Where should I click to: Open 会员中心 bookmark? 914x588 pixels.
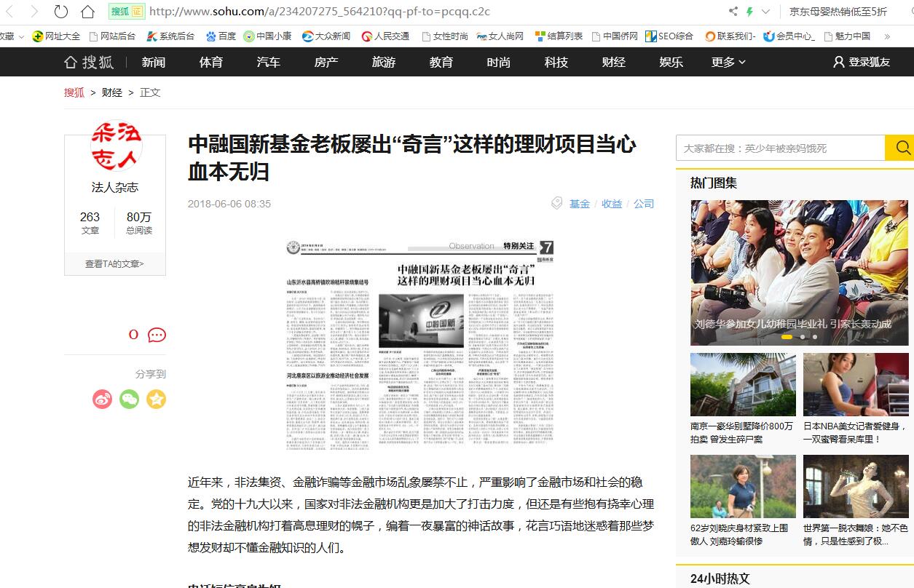click(x=789, y=36)
